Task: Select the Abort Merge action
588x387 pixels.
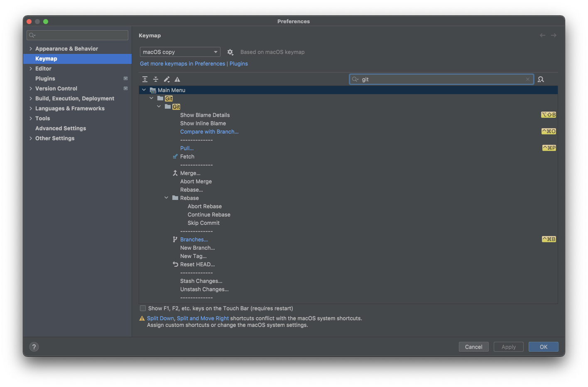Action: pos(196,181)
